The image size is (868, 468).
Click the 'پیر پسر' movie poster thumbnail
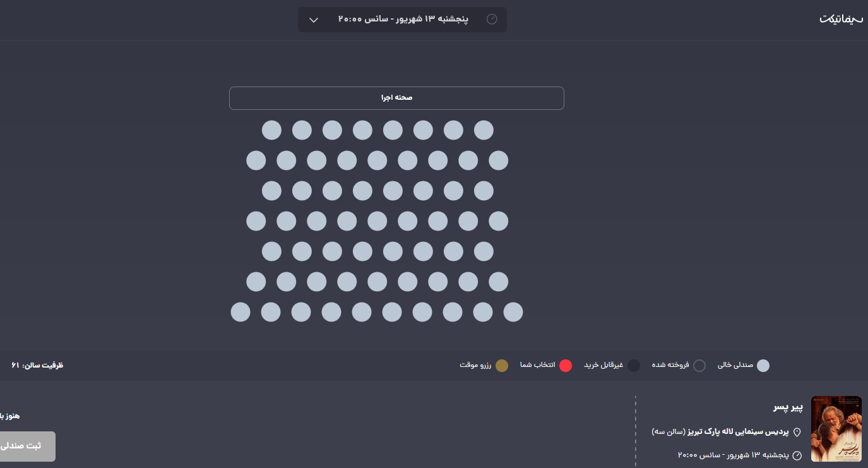(836, 429)
